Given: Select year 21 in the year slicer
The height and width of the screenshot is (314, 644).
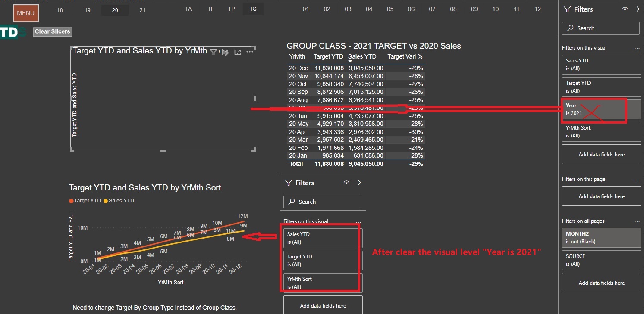Looking at the screenshot, I should tap(142, 10).
